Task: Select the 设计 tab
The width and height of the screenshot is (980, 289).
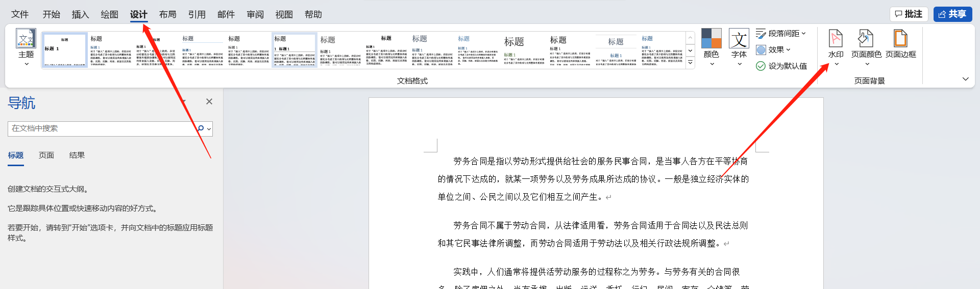Action: click(138, 14)
